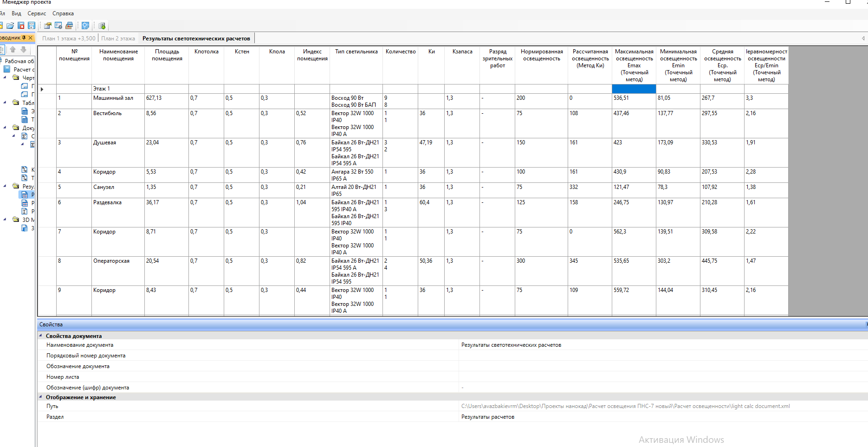The image size is (868, 447).
Task: Collapse the Табл folder in tree
Action: [x=5, y=103]
